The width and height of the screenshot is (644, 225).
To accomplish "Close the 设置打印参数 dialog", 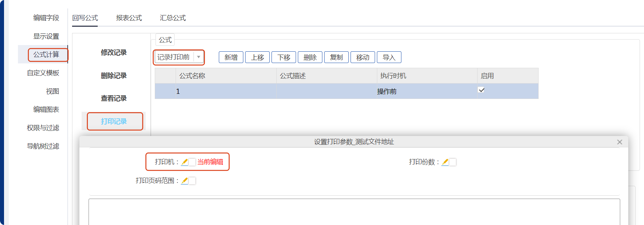I will pos(619,142).
